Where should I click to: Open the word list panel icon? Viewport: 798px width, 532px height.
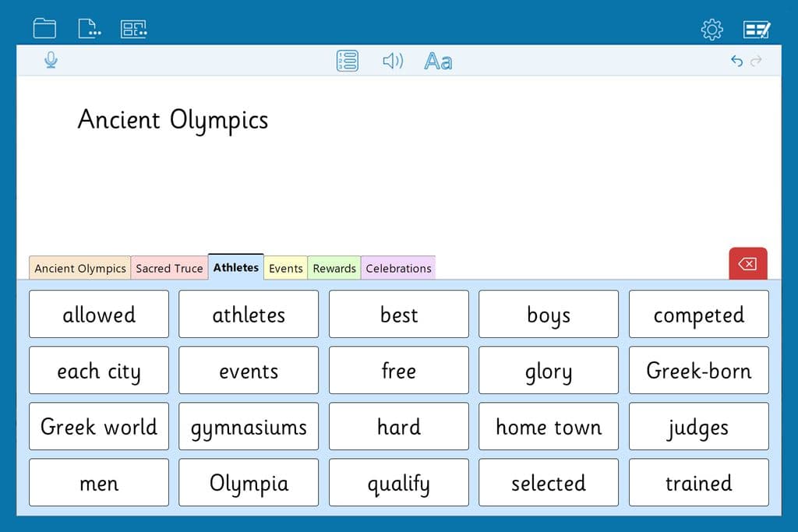coord(347,60)
